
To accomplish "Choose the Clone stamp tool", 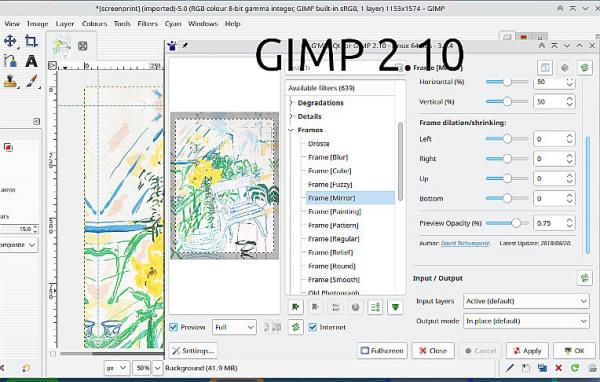I will tap(10, 81).
